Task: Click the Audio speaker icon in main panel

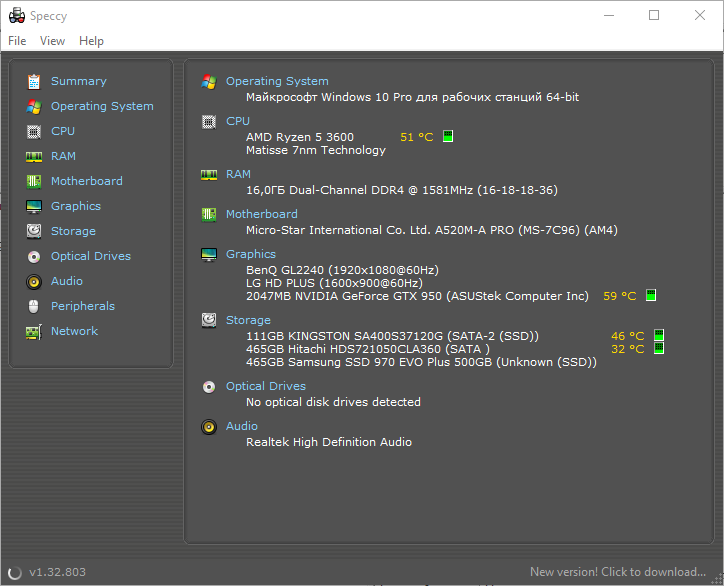Action: click(209, 427)
